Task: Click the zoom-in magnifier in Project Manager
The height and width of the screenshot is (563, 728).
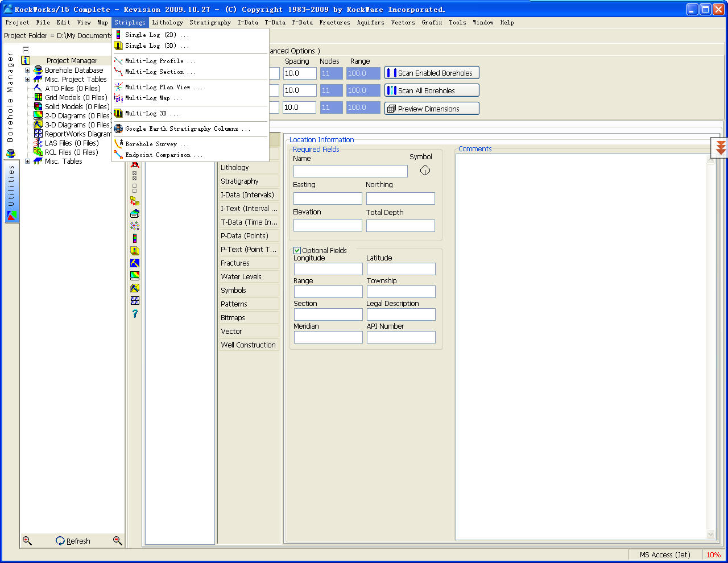Action: pyautogui.click(x=27, y=541)
